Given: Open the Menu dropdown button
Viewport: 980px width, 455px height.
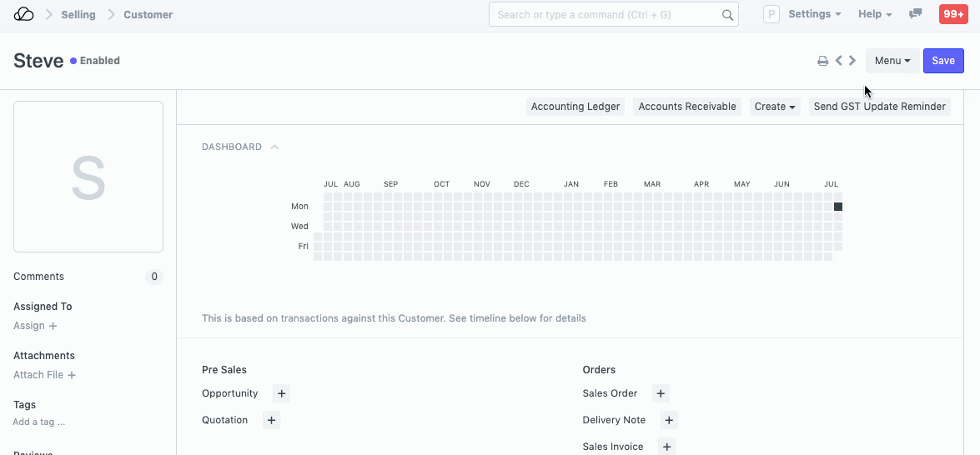Looking at the screenshot, I should coord(892,61).
